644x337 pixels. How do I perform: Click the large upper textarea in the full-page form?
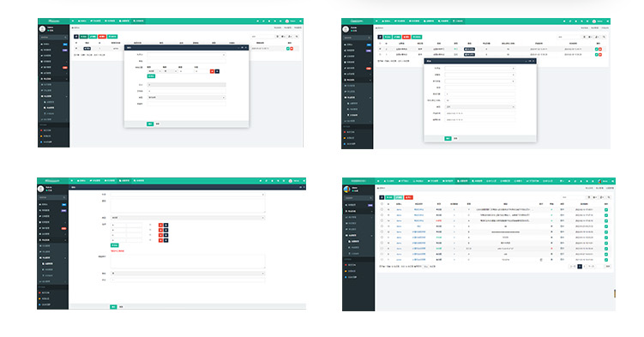[x=188, y=206]
